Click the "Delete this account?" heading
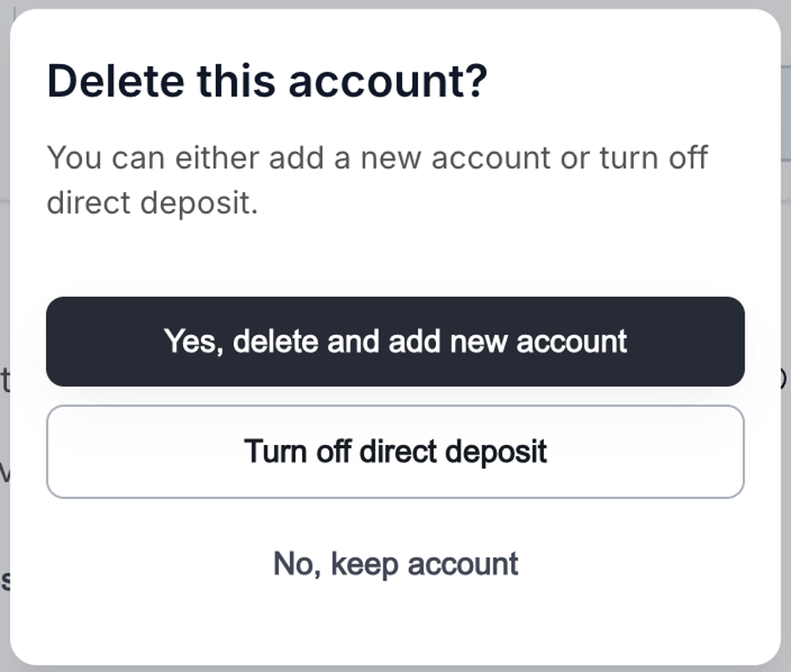 267,81
